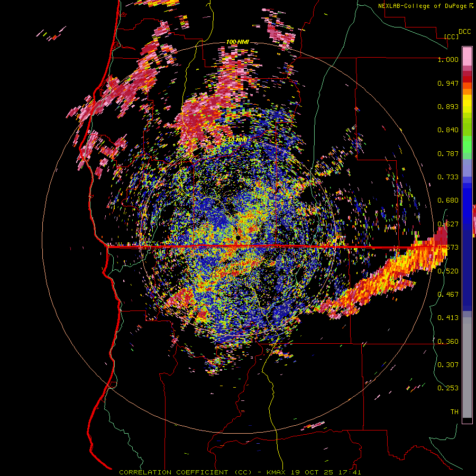Click the 0.893 scale value
Viewport: 476px width, 476px height.
coord(448,106)
